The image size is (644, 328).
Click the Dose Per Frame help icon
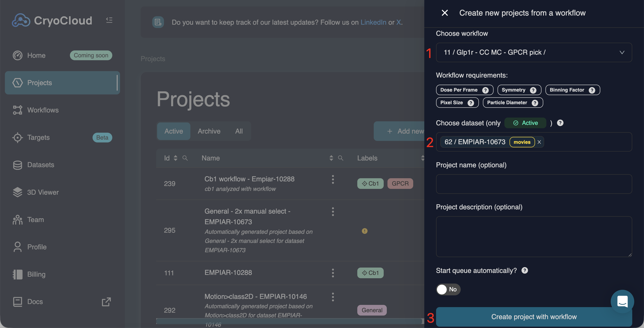coord(485,90)
